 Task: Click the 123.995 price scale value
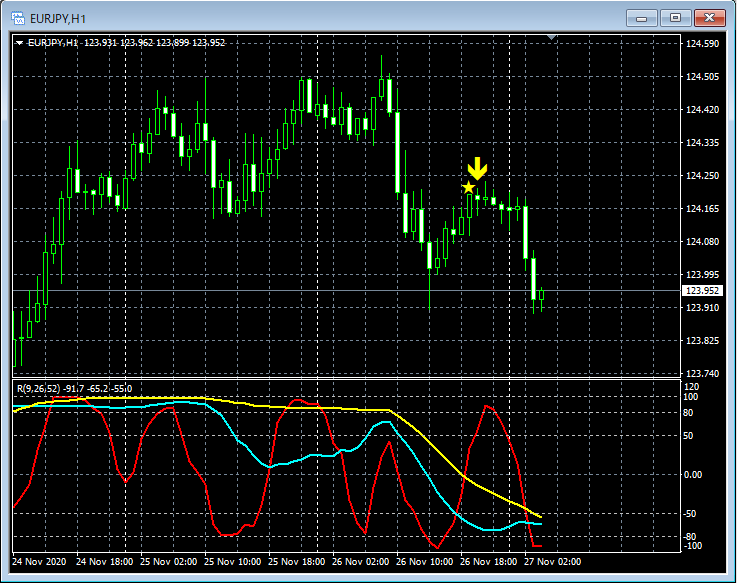click(702, 274)
